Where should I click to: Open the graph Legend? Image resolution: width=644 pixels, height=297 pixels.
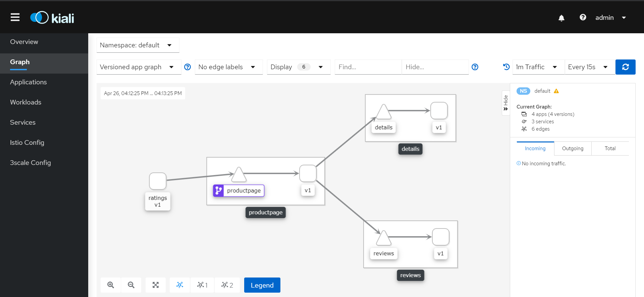pyautogui.click(x=262, y=285)
